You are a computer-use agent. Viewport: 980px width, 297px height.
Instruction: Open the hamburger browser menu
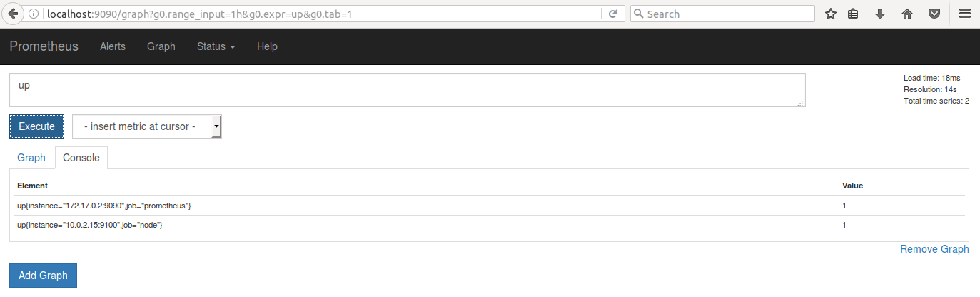(965, 14)
